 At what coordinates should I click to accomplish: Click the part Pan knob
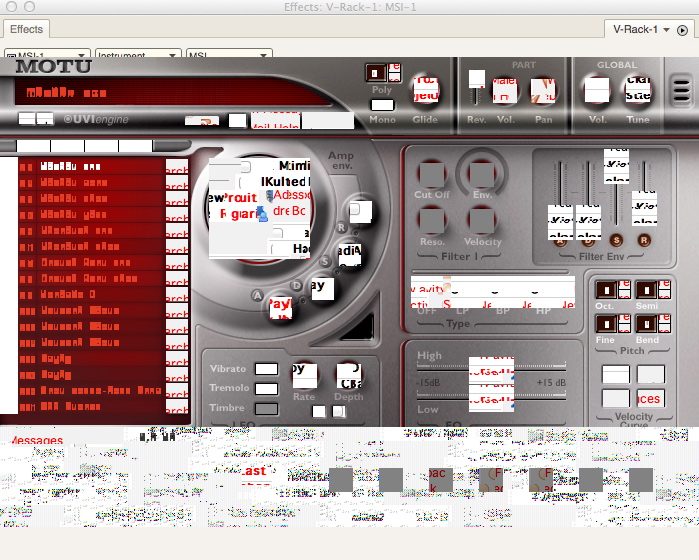[x=543, y=93]
